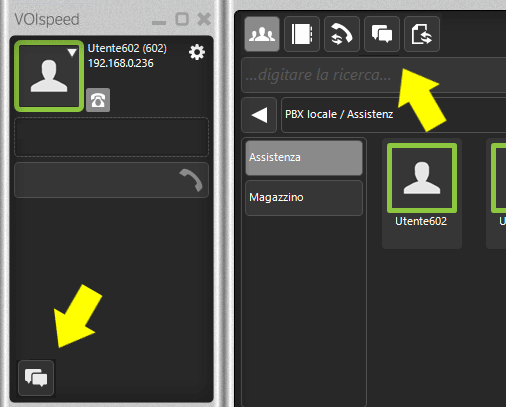Open the call history handset icon
Screen dimensions: 506x407
point(342,34)
